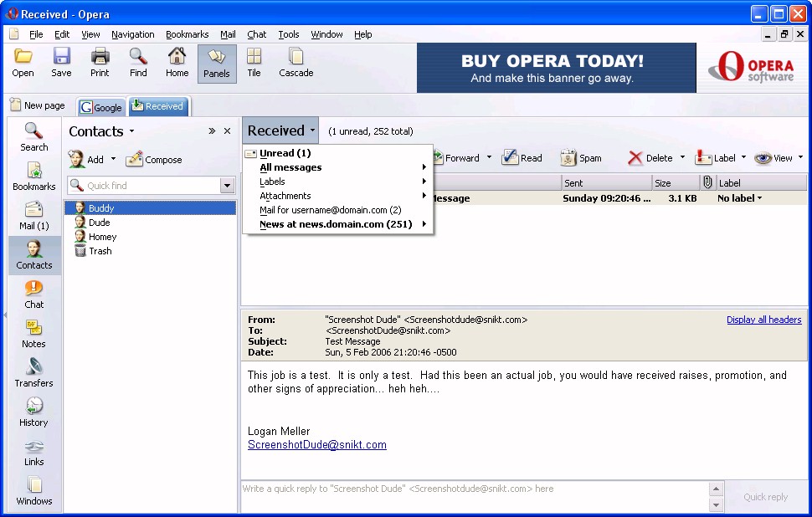
Task: Click the Save floppy disk icon
Action: [61, 63]
